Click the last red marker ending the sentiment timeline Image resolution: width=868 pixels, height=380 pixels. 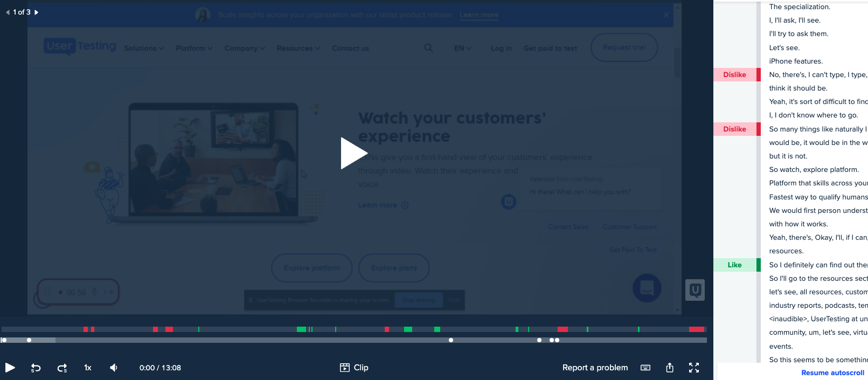point(697,329)
